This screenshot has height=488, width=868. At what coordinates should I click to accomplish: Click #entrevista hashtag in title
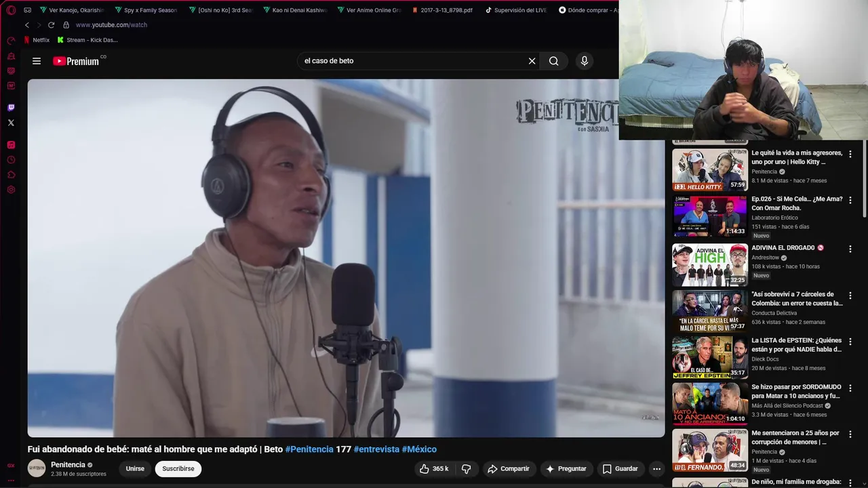pyautogui.click(x=376, y=449)
